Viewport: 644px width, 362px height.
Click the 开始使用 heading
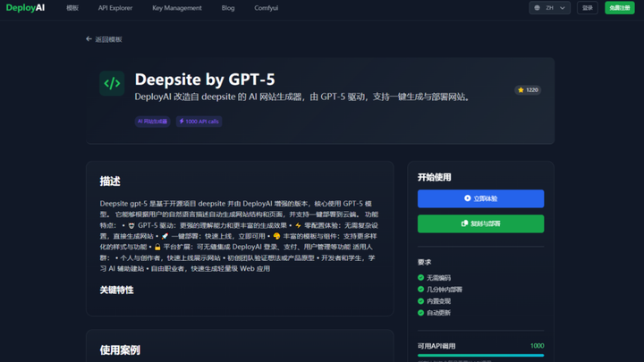point(434,177)
